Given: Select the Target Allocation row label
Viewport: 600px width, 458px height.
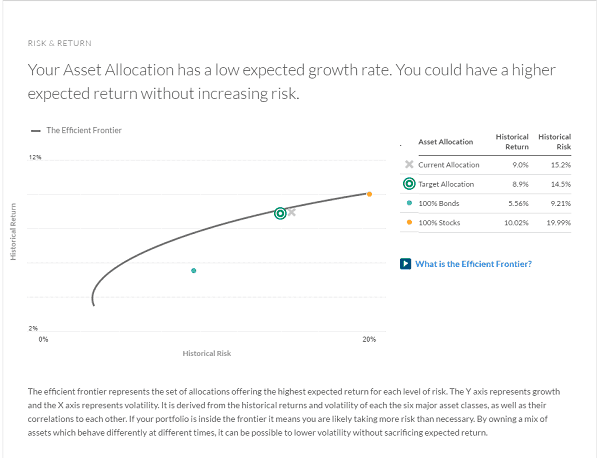Looking at the screenshot, I should (x=446, y=184).
